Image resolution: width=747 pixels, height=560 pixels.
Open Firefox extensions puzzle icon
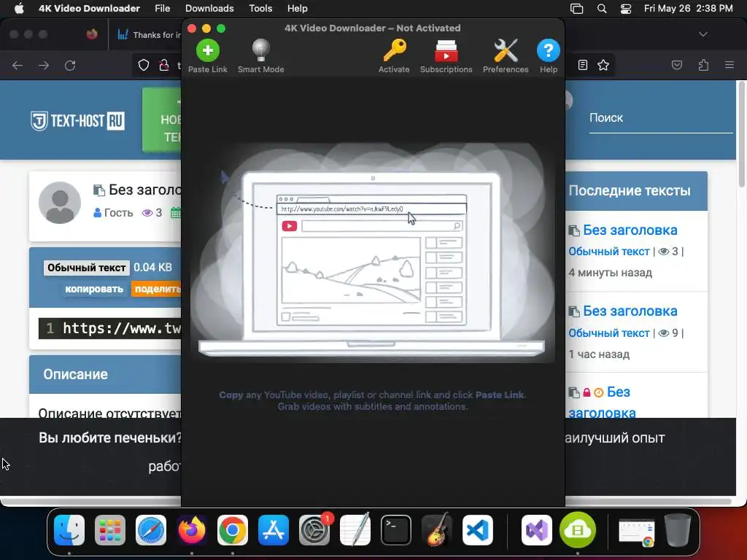pyautogui.click(x=704, y=65)
